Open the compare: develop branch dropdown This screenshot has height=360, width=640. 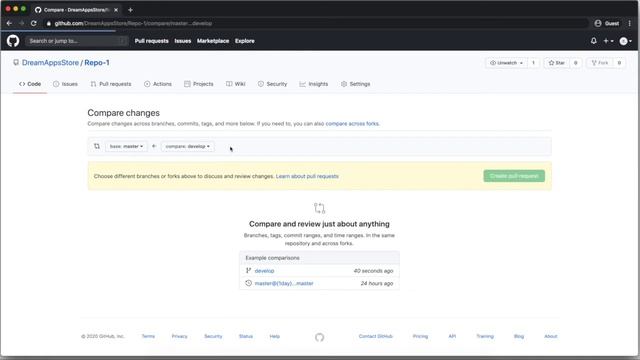187,146
